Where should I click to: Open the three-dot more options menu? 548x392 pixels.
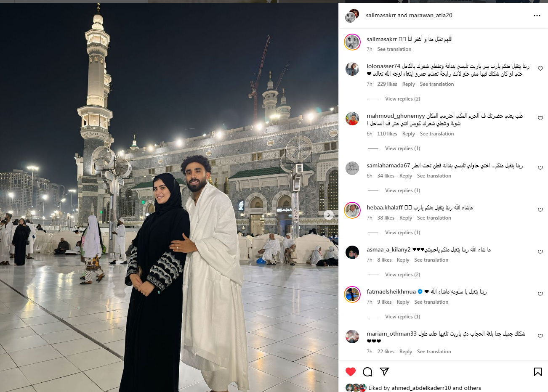(537, 16)
